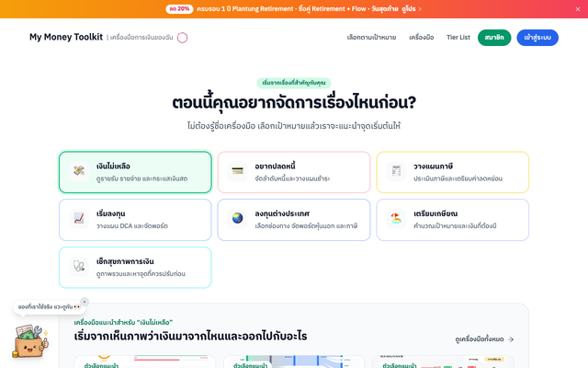The width and height of the screenshot is (588, 368).
Task: Open the เครื่องมือ menu item
Action: (421, 38)
